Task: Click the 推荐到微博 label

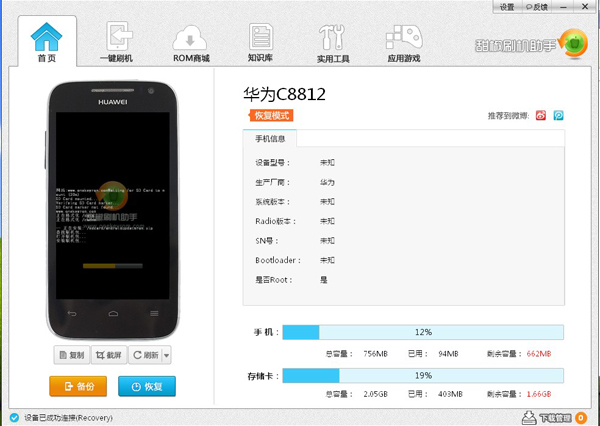Action: click(x=509, y=116)
